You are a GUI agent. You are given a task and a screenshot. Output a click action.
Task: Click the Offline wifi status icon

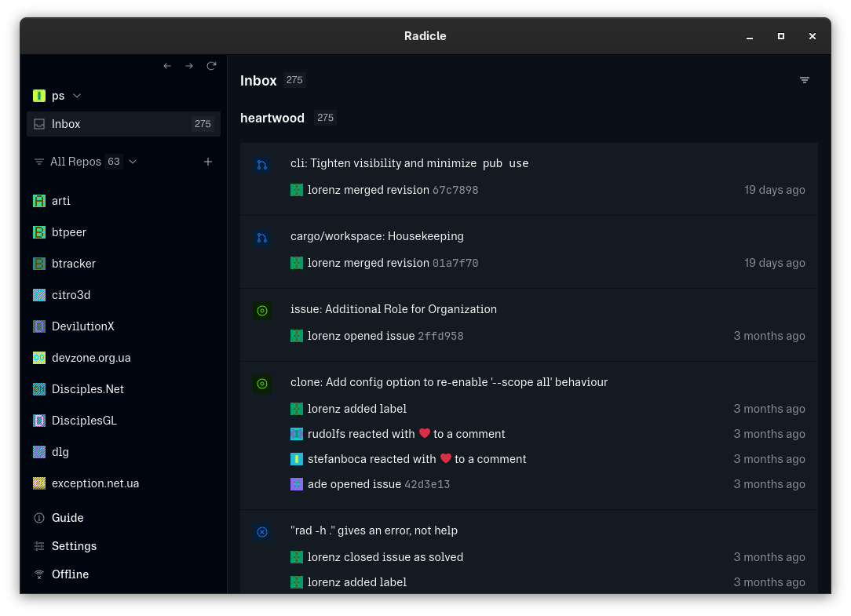39,574
